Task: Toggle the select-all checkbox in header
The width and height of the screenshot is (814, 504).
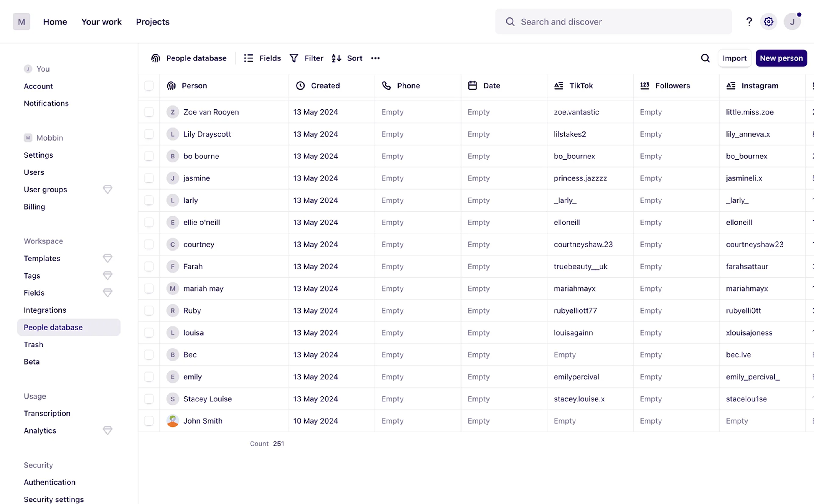Action: [x=149, y=86]
